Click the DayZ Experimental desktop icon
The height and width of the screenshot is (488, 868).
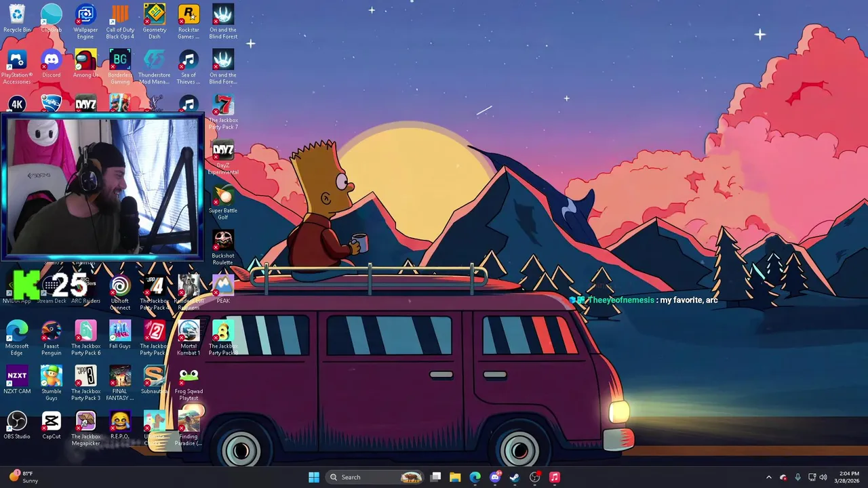223,158
